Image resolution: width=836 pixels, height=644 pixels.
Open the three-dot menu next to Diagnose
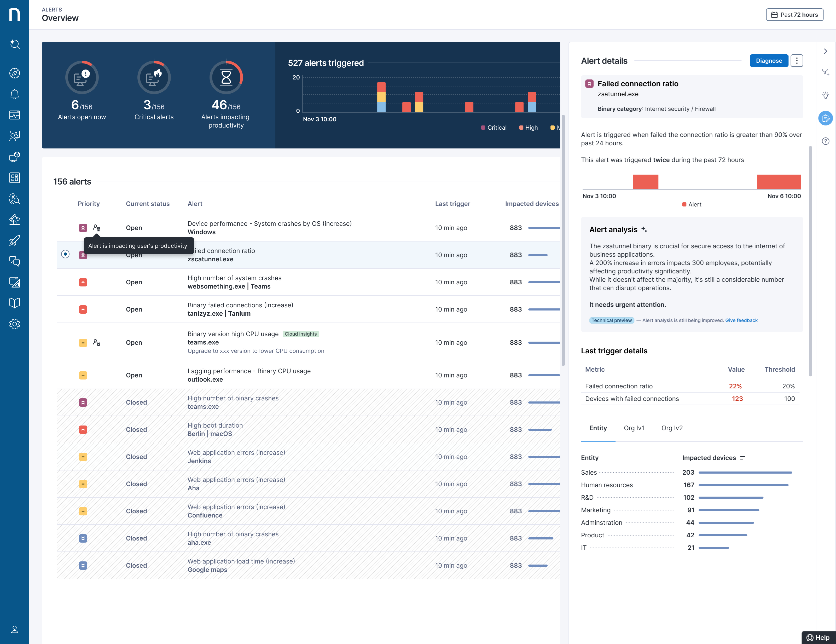click(797, 60)
